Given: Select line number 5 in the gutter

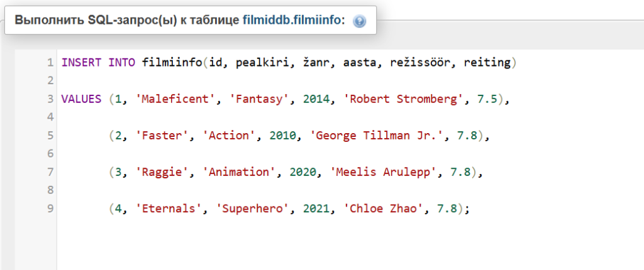Looking at the screenshot, I should click(50, 136).
